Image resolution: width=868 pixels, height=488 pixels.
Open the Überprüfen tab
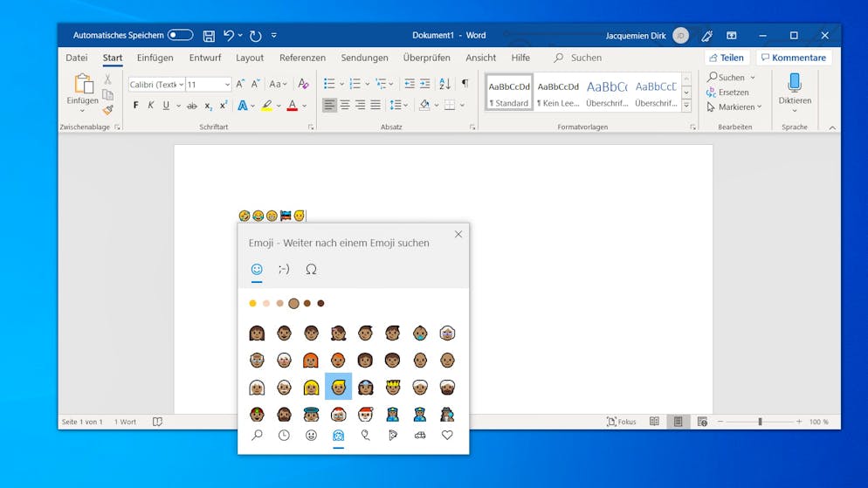click(x=426, y=58)
